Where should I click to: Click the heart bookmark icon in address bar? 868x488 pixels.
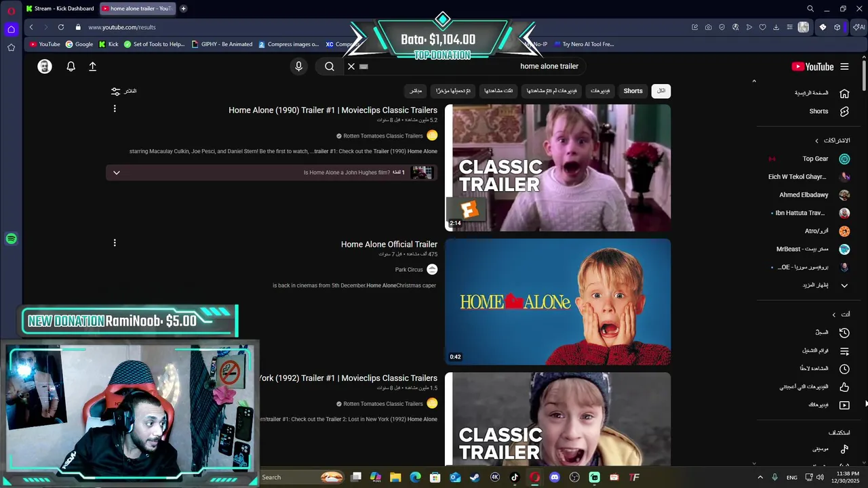click(762, 27)
